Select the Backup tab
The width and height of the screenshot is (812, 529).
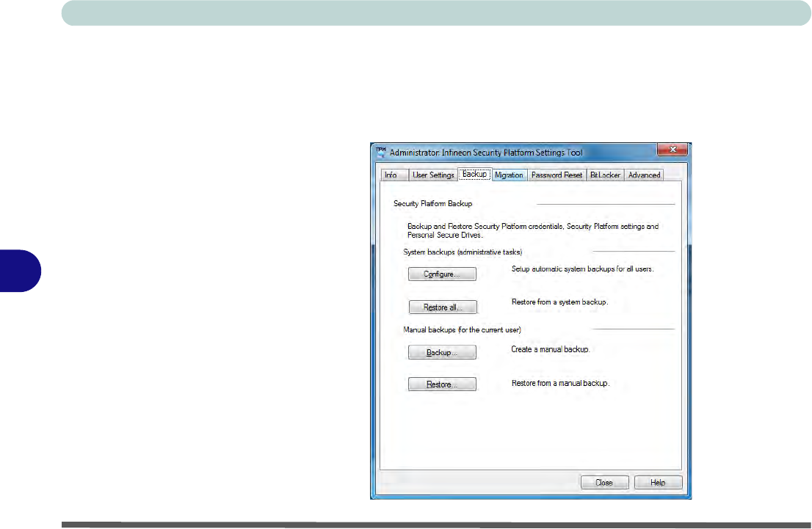click(474, 175)
